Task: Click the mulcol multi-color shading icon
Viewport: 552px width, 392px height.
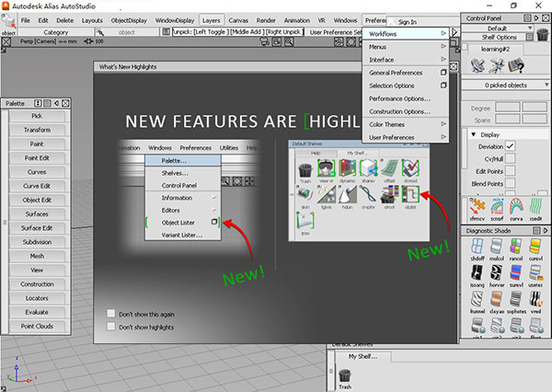Action: point(494,246)
